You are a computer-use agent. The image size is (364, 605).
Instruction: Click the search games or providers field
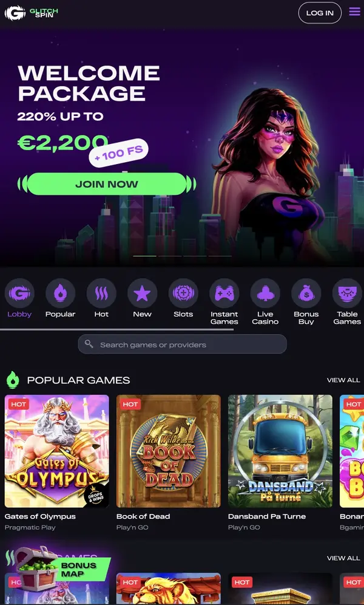pyautogui.click(x=182, y=344)
